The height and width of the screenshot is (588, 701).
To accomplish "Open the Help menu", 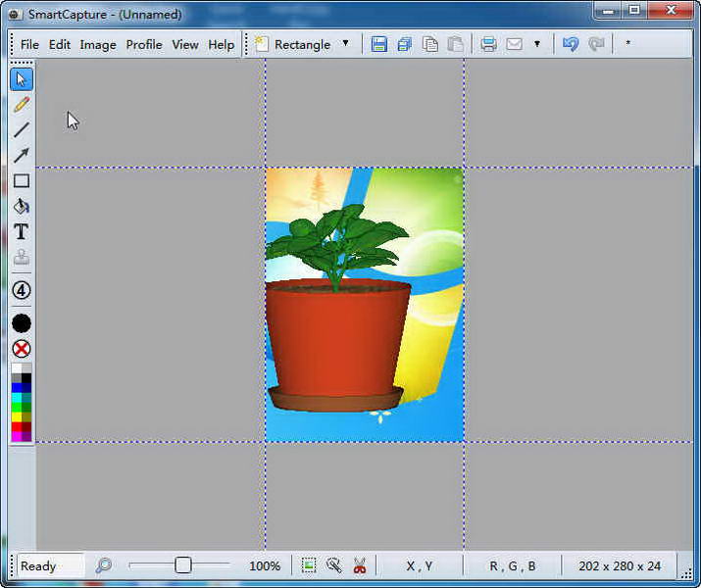I will tap(222, 45).
